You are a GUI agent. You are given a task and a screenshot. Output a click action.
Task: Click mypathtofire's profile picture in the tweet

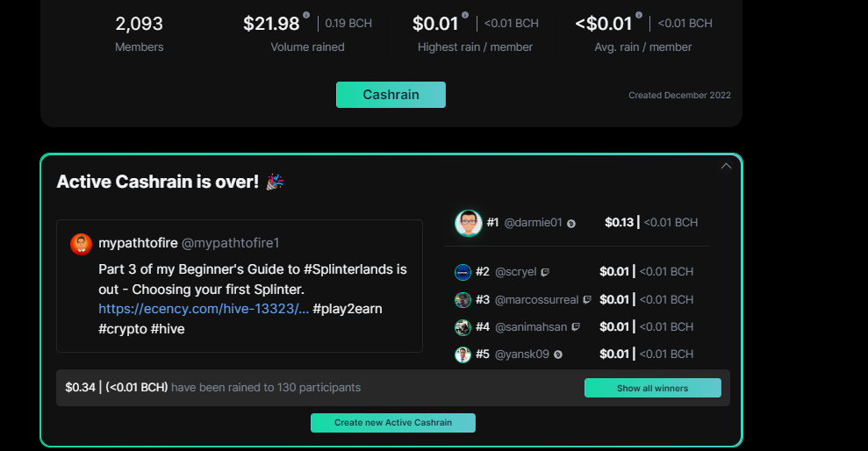pyautogui.click(x=82, y=244)
